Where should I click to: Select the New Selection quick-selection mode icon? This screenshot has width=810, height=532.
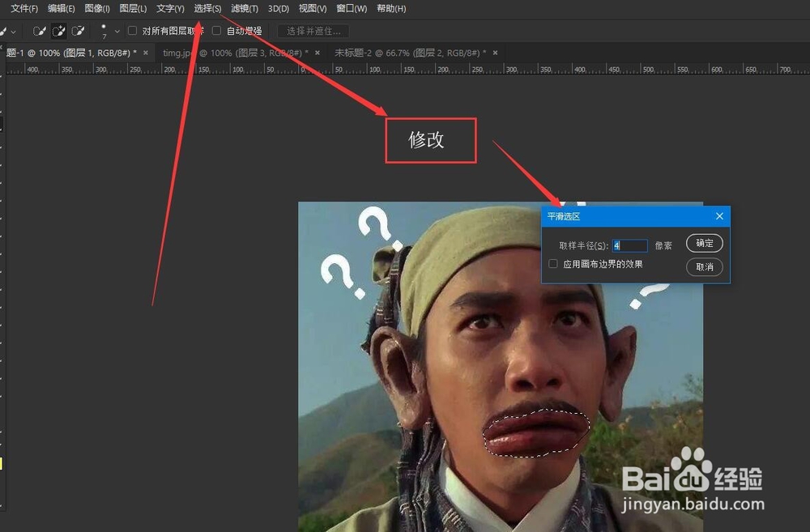coord(39,31)
